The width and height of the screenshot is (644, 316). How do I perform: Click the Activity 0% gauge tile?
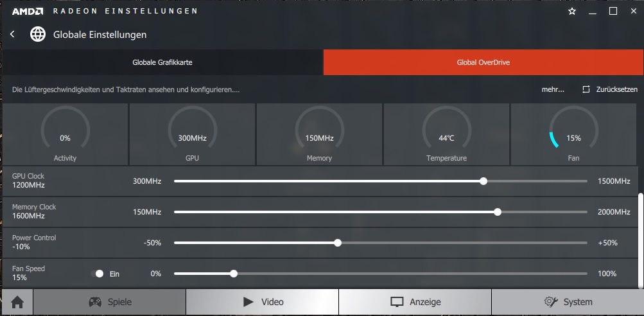[x=65, y=134]
